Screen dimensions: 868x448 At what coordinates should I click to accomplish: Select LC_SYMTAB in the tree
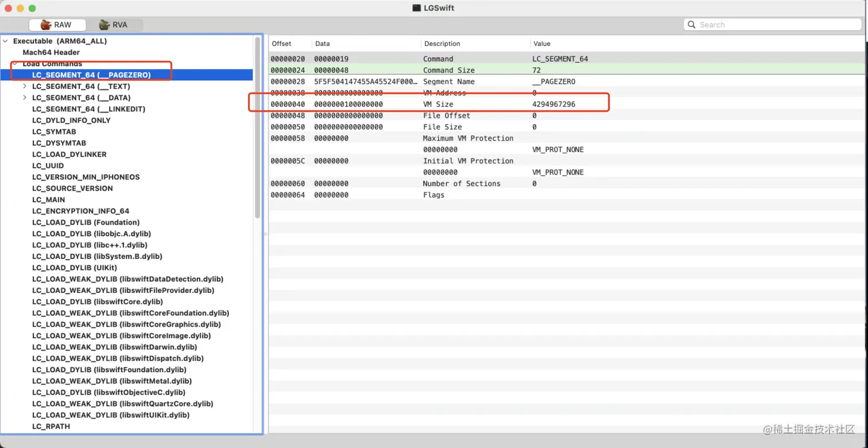[54, 132]
